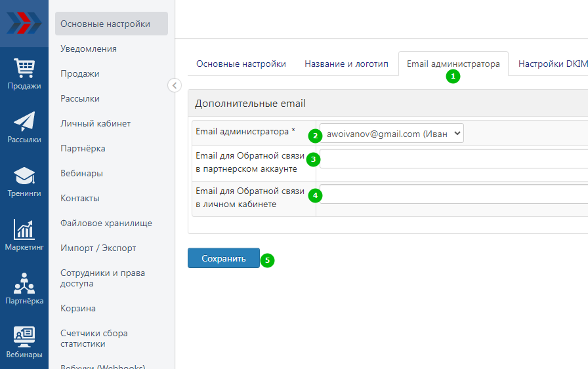Screen dimensions: 588x369
Task: Open Партнёрка people network icon
Action: pos(24,284)
